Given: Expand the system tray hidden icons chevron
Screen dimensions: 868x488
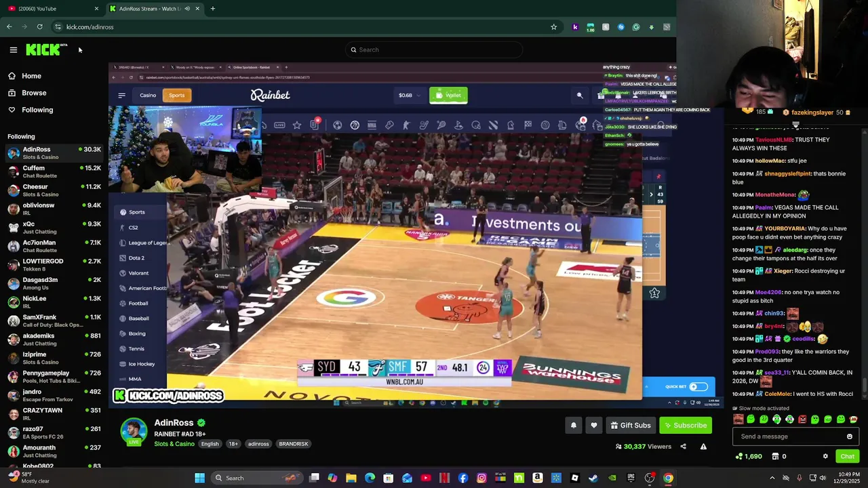Looking at the screenshot, I should coord(772,478).
